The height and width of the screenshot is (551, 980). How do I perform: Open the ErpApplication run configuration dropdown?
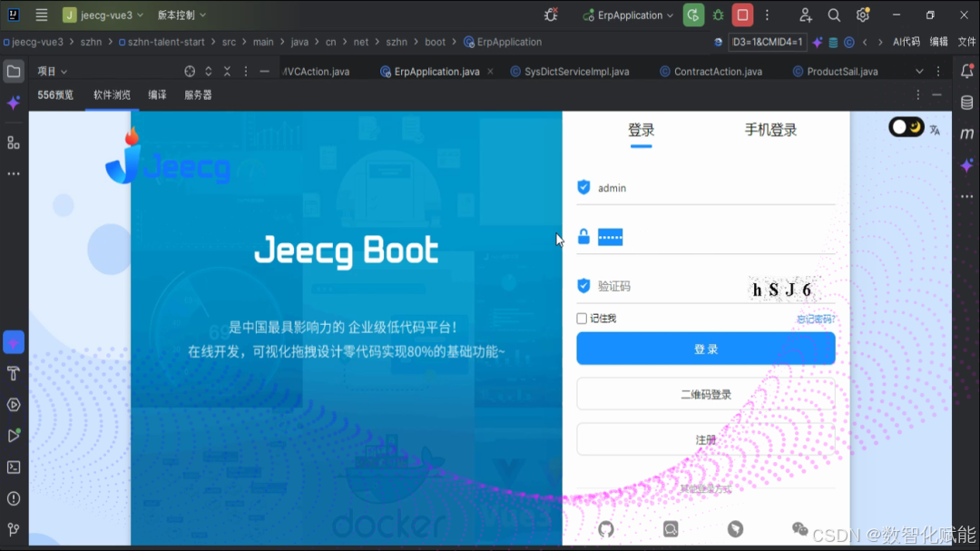[x=628, y=15]
